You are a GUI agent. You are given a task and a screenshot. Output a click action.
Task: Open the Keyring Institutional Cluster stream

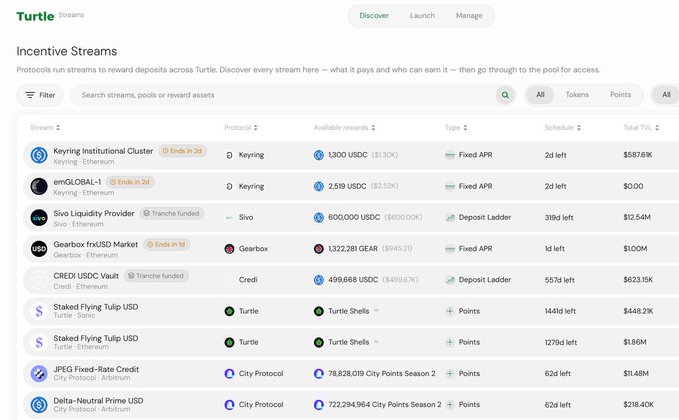(x=103, y=151)
